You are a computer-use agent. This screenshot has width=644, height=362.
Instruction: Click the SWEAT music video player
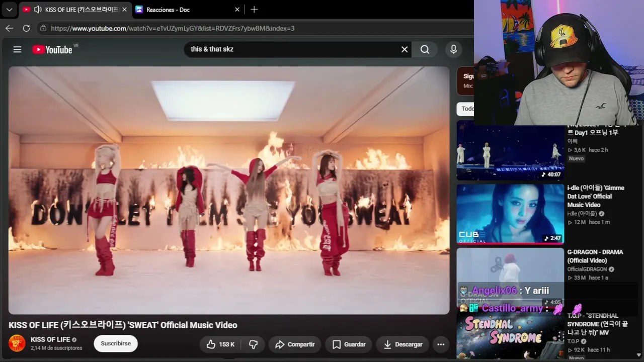click(x=229, y=191)
